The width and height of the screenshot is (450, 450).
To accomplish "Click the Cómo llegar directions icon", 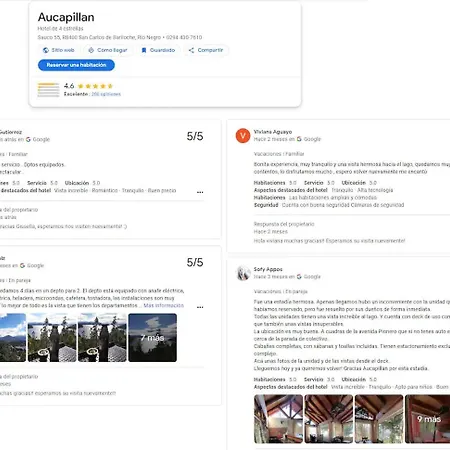I will (91, 50).
